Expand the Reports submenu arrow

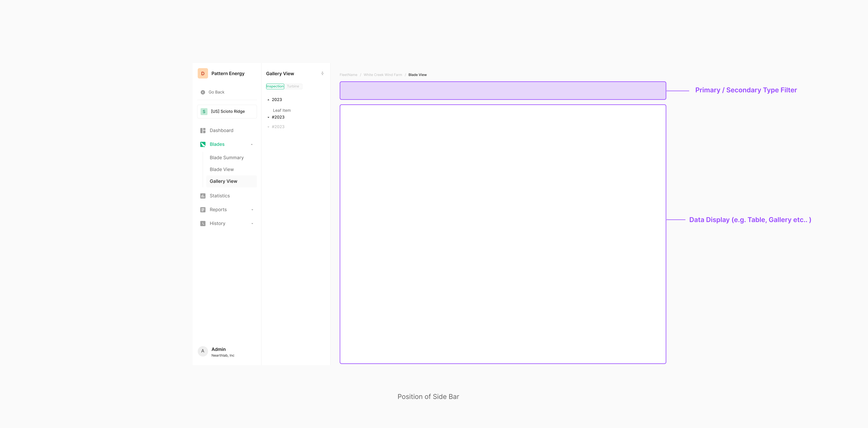[252, 210]
